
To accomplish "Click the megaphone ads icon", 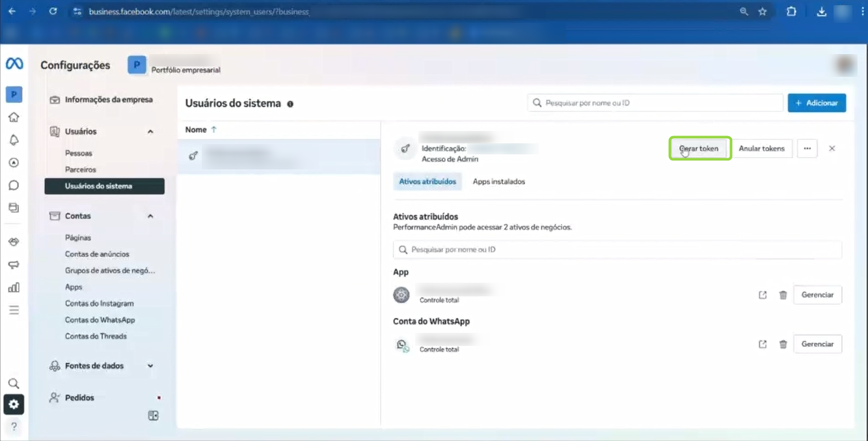I will [14, 264].
